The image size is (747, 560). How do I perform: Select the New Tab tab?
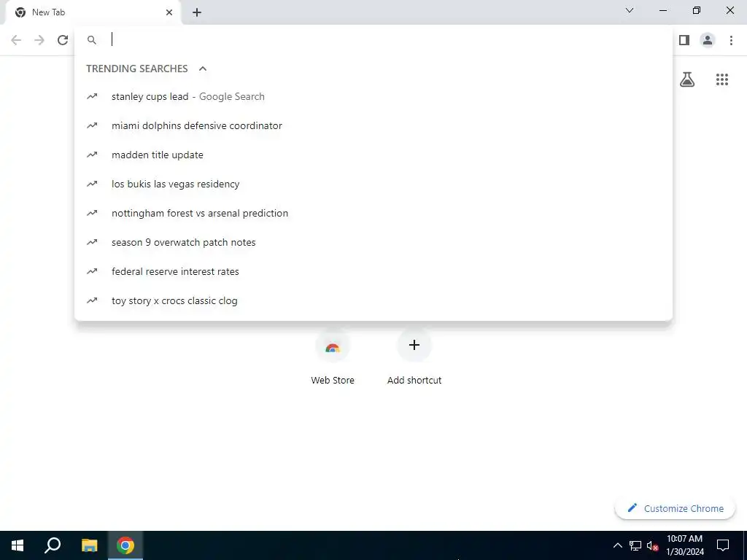click(93, 12)
